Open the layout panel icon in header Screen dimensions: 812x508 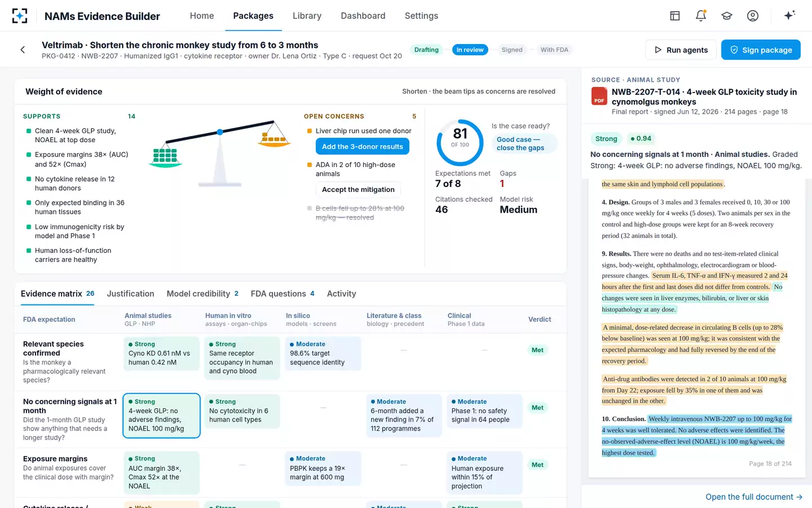675,16
